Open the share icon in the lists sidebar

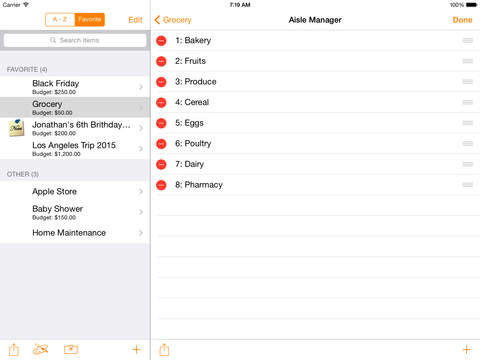(x=14, y=349)
